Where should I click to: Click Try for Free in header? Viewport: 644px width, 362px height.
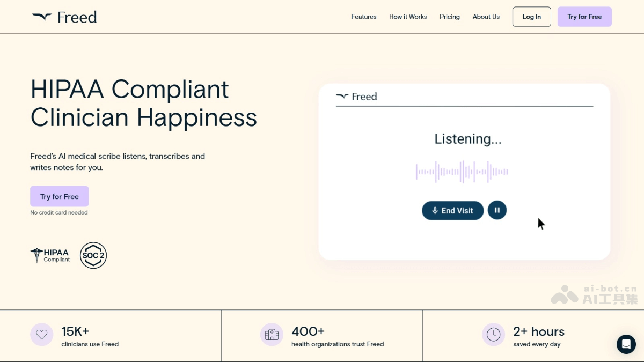[584, 17]
